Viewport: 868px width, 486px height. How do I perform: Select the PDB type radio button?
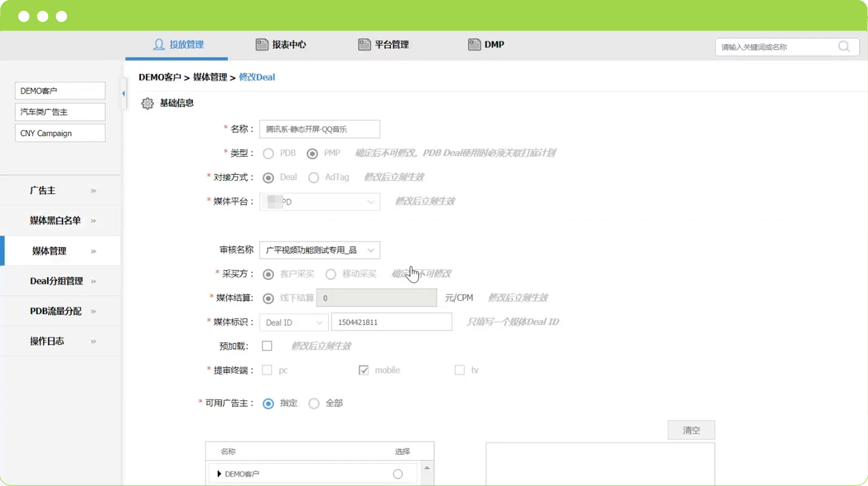click(x=268, y=154)
